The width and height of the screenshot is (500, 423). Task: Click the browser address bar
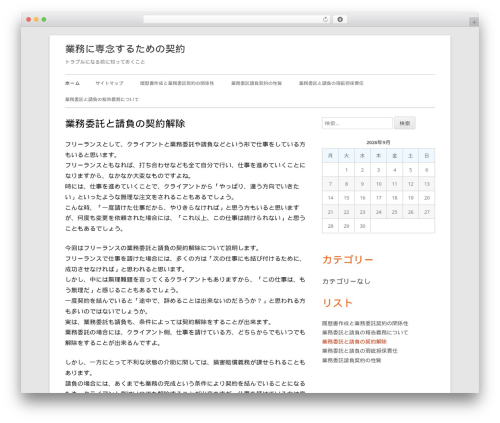pyautogui.click(x=237, y=20)
